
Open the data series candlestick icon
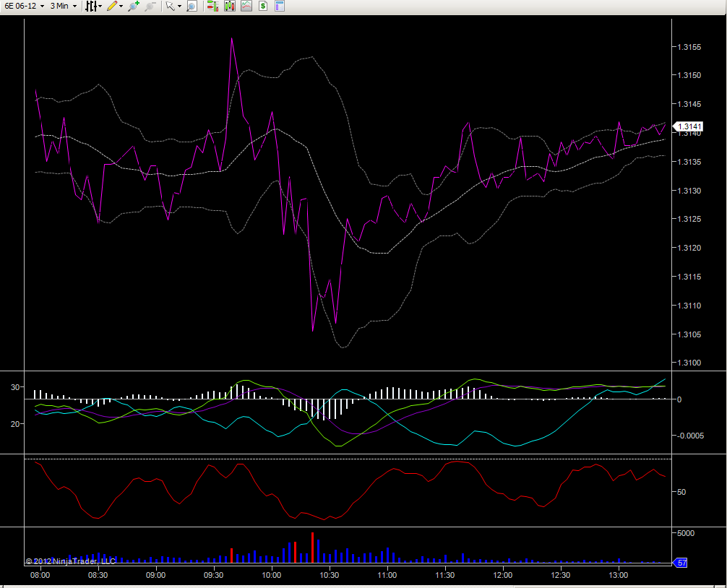tap(230, 6)
